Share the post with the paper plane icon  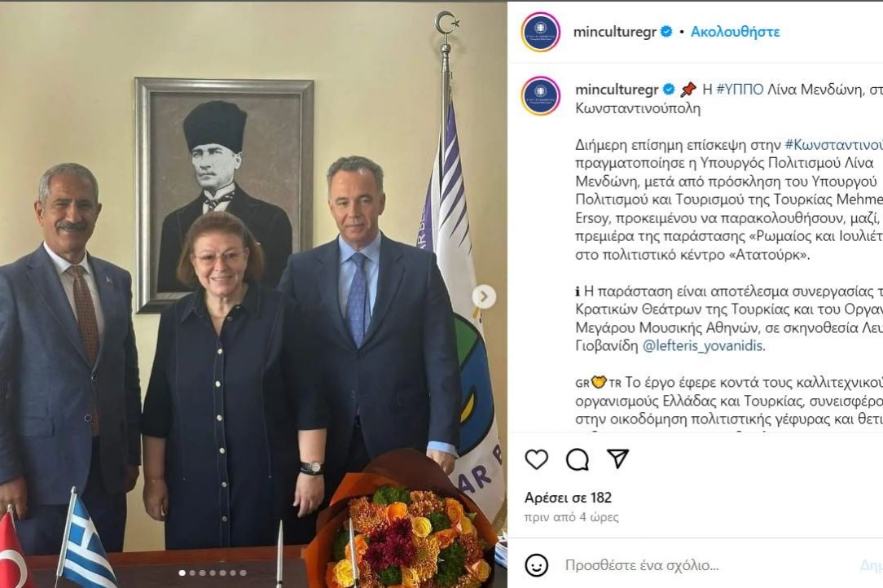pos(617,459)
